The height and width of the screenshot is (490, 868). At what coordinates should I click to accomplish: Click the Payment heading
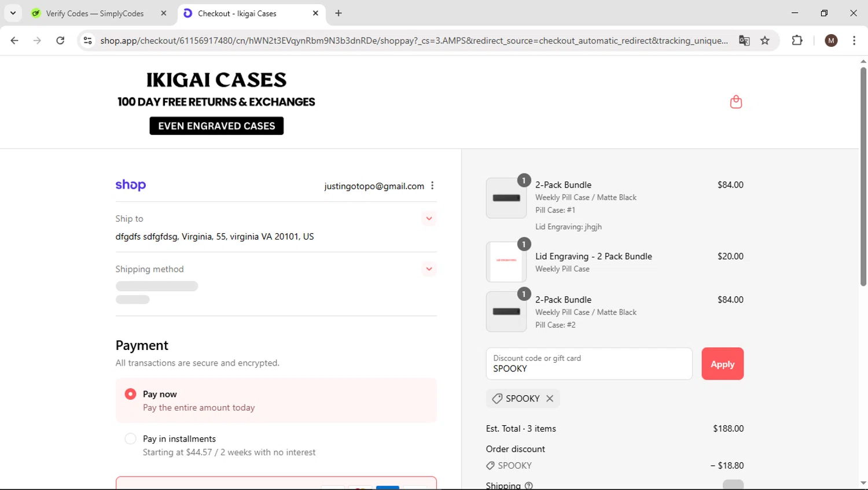tap(142, 345)
